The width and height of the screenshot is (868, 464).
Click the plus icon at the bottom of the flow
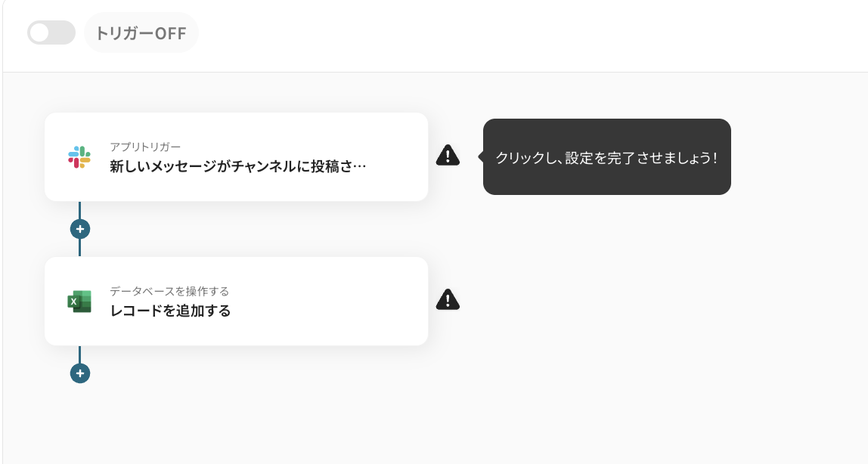(x=79, y=373)
